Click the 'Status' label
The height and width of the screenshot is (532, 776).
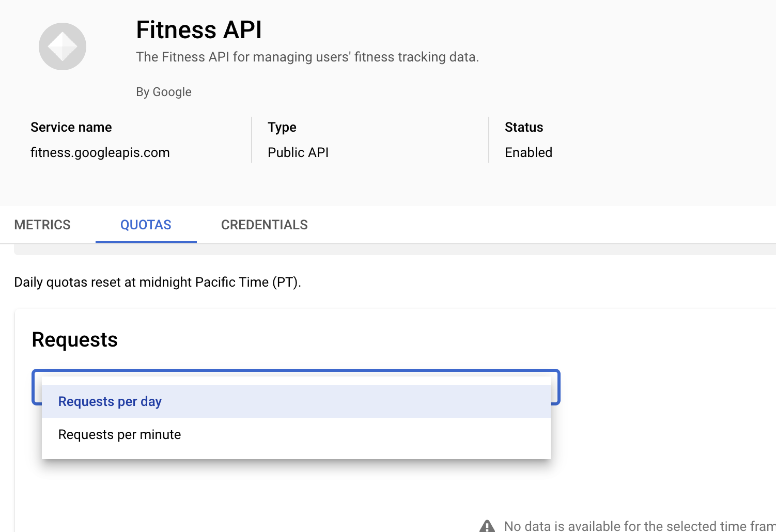pyautogui.click(x=524, y=127)
